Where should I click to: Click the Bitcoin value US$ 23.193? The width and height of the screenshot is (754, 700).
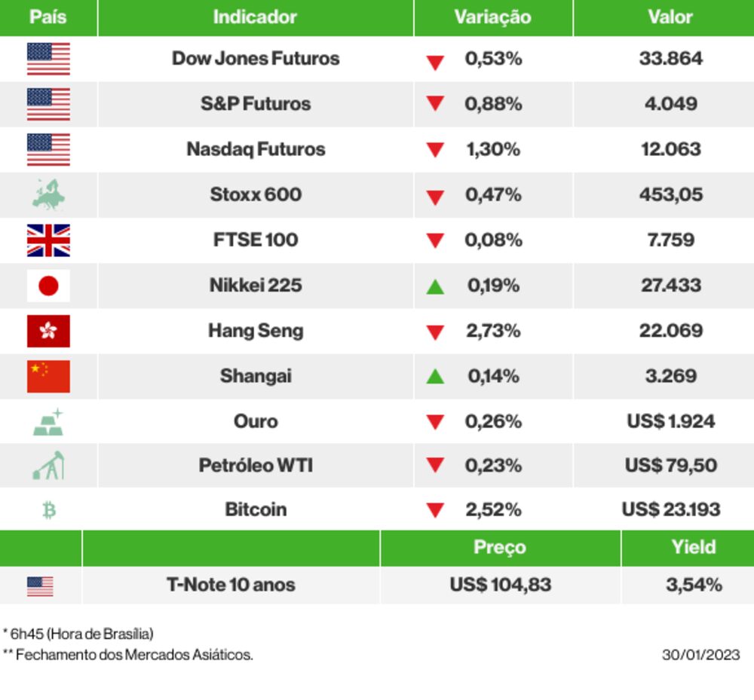pos(670,510)
